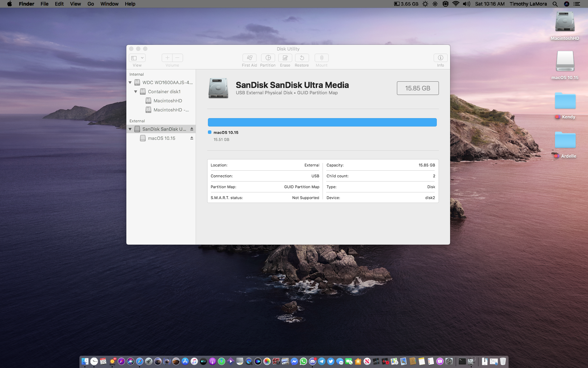Click the 'Not Supported' S.M.A.R.T. value
The height and width of the screenshot is (368, 588).
(x=306, y=198)
